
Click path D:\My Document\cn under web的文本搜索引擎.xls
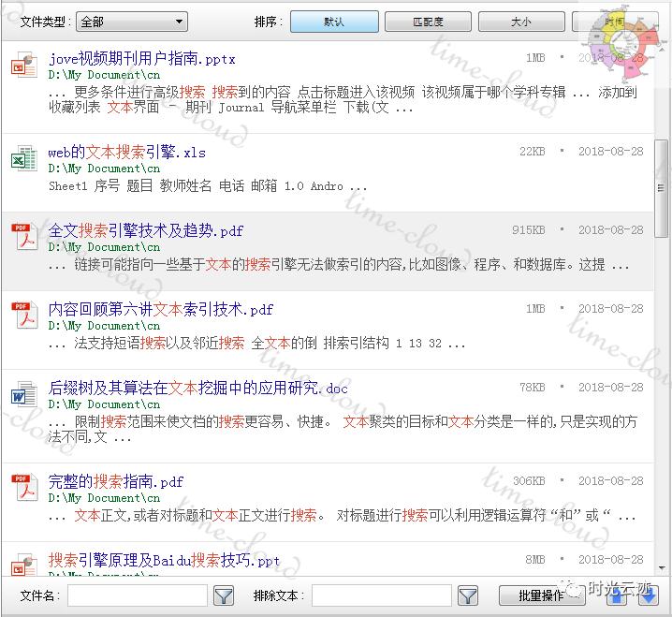pyautogui.click(x=104, y=169)
